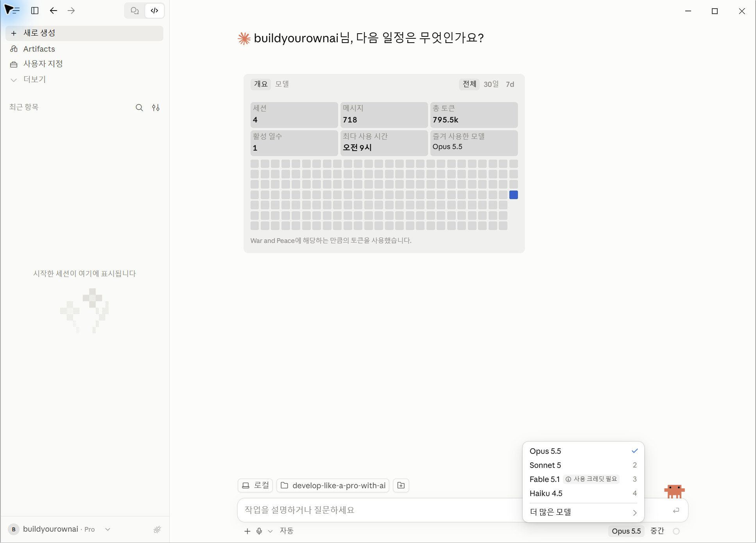Open the dropdown arrow beside microphone
This screenshot has height=543, width=756.
pyautogui.click(x=270, y=531)
